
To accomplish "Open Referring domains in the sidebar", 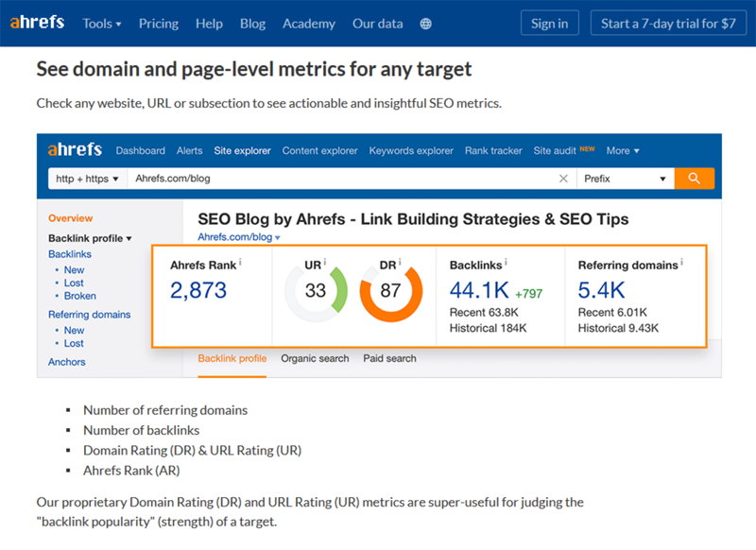I will [x=90, y=315].
